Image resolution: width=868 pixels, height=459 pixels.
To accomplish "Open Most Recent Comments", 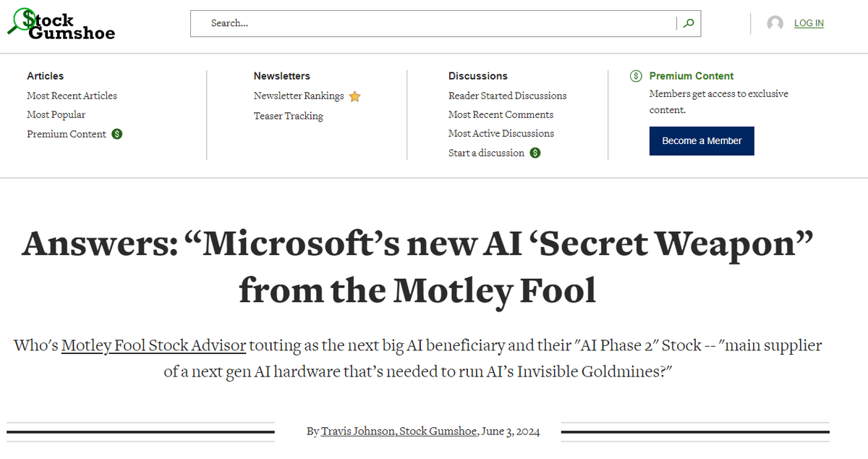I will 501,114.
